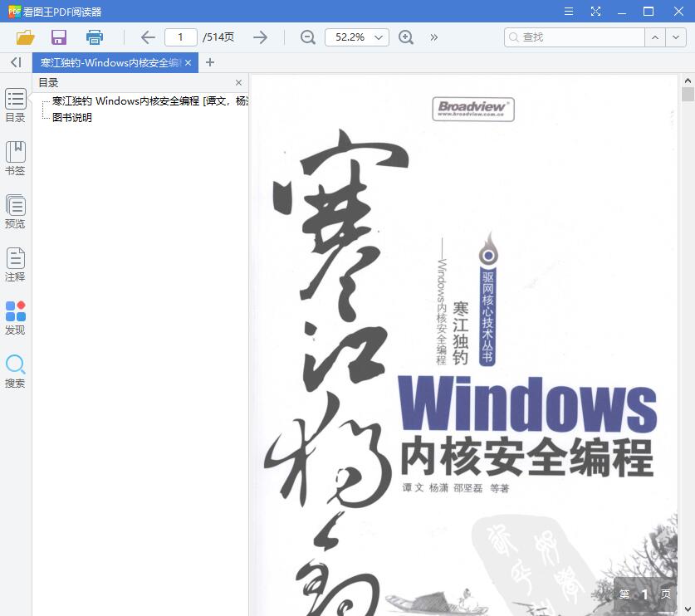Find next match with the down arrow
Screen dimensions: 695x616
676,37
